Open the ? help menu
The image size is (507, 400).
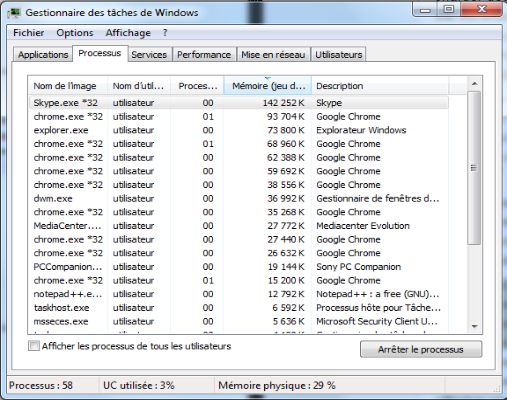coord(165,33)
